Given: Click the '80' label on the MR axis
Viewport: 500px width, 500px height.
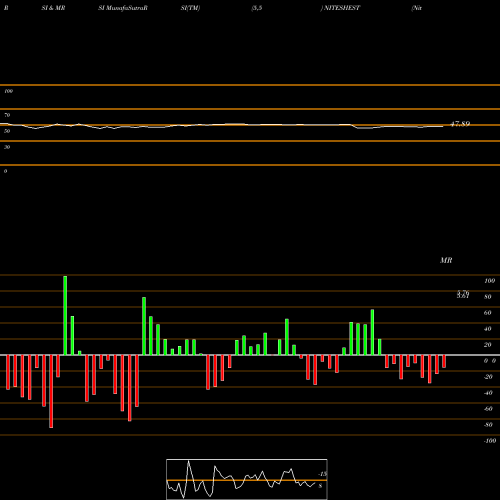Looking at the screenshot, I should coord(488,297).
